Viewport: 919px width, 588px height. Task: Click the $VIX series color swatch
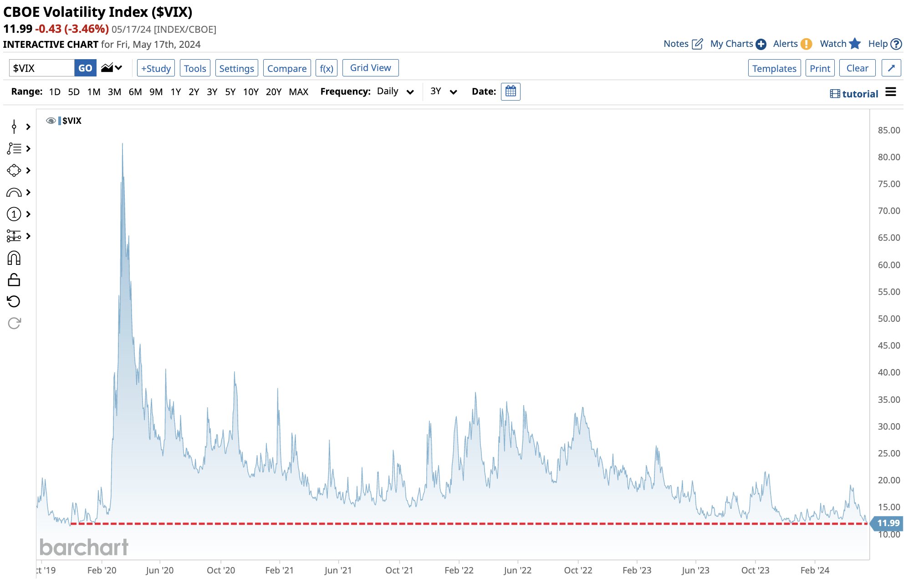pyautogui.click(x=60, y=121)
